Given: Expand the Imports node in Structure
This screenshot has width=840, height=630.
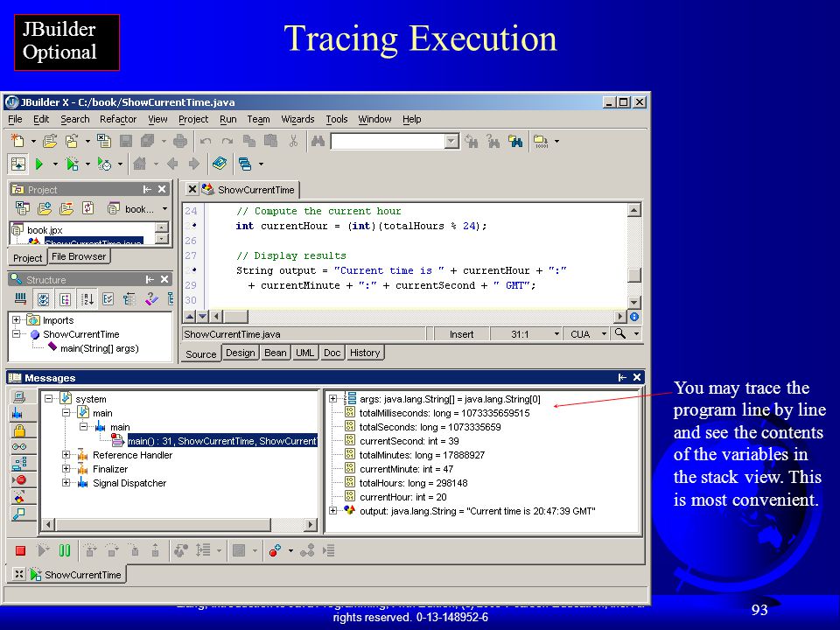Looking at the screenshot, I should pyautogui.click(x=16, y=320).
